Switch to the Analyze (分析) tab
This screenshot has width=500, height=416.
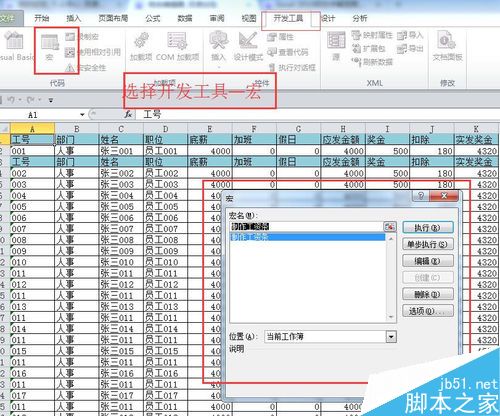[x=359, y=18]
